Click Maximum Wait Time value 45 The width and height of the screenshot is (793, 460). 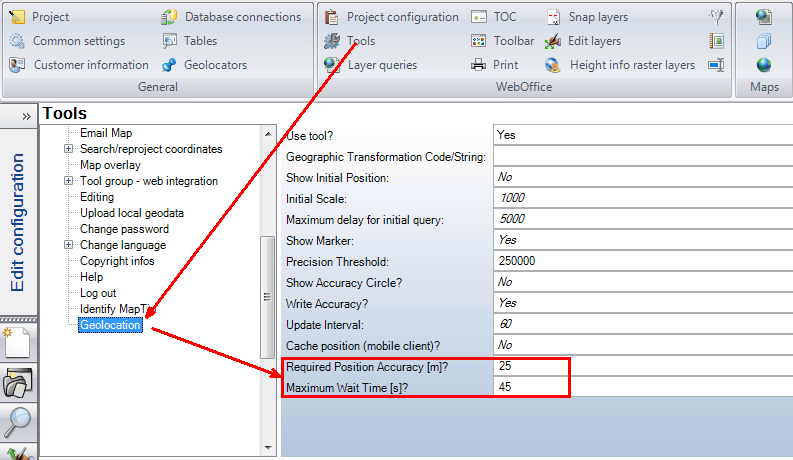643,387
